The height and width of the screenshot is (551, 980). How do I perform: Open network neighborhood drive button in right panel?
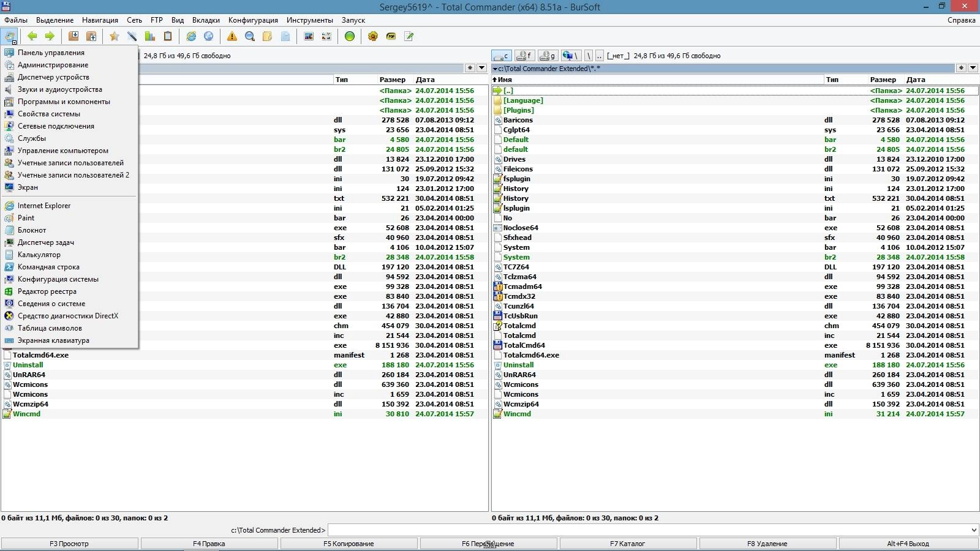[571, 56]
